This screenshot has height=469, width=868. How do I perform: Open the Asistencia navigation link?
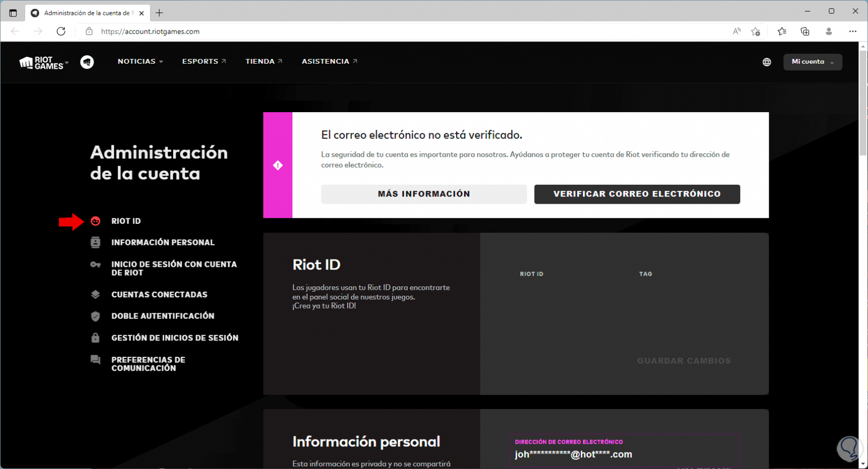(x=329, y=62)
